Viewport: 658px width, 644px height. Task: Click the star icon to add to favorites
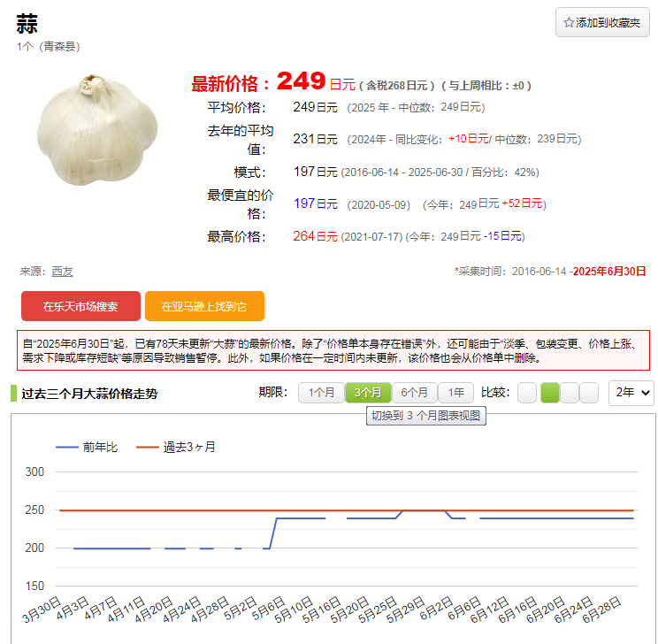(x=570, y=23)
